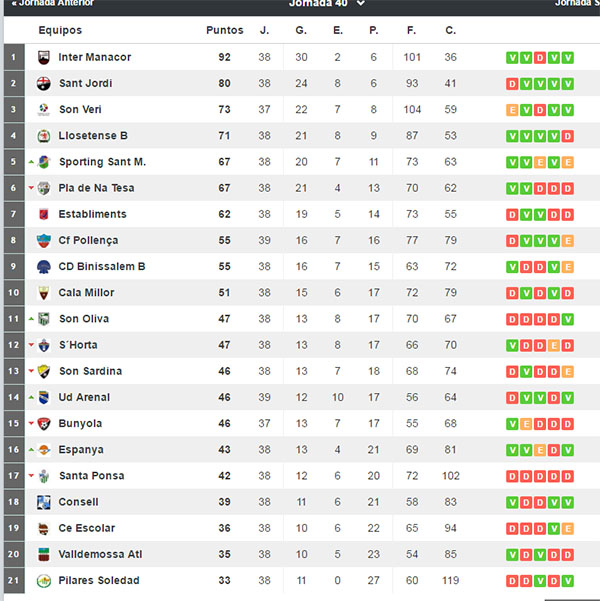Click the CD Binissalem B crest

[x=44, y=267]
